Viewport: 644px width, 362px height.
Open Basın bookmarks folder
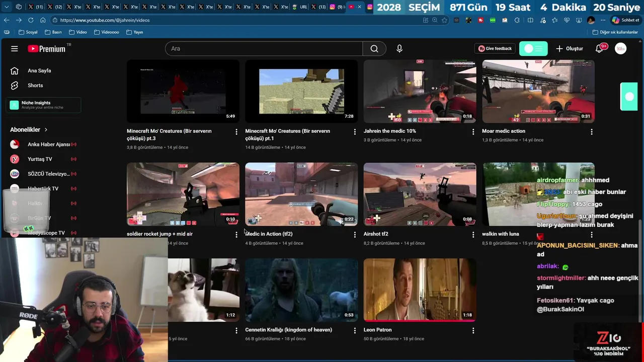pyautogui.click(x=53, y=32)
